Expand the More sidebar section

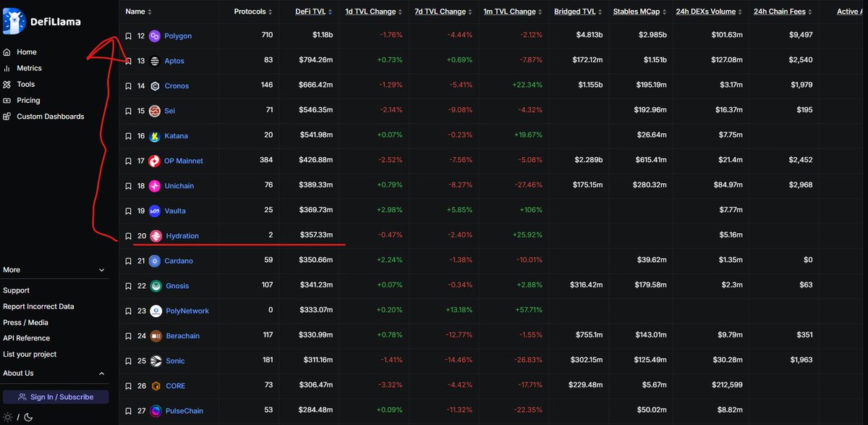tap(54, 270)
